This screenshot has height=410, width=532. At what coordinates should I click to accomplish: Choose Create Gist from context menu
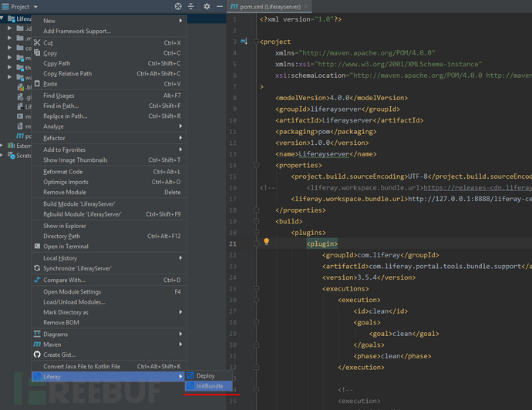pos(59,355)
